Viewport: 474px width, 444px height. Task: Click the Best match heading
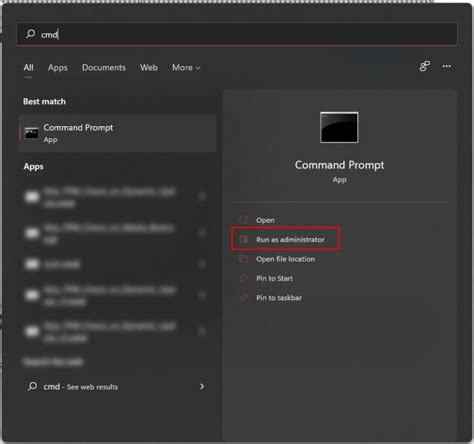(x=44, y=102)
